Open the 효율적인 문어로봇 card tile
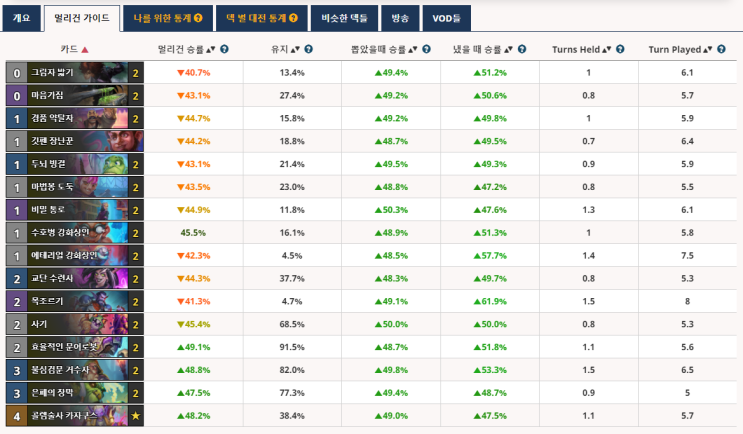743x434 pixels. pos(75,347)
